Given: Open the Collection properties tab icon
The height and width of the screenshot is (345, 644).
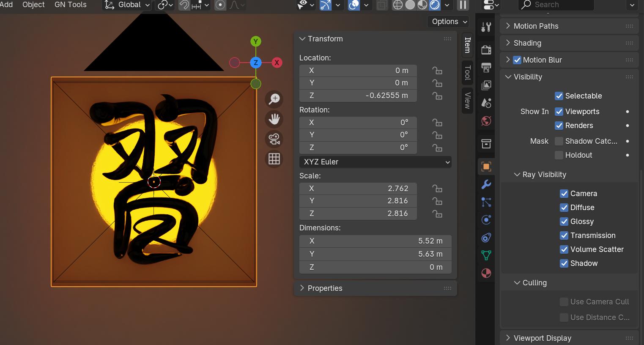Looking at the screenshot, I should (486, 144).
